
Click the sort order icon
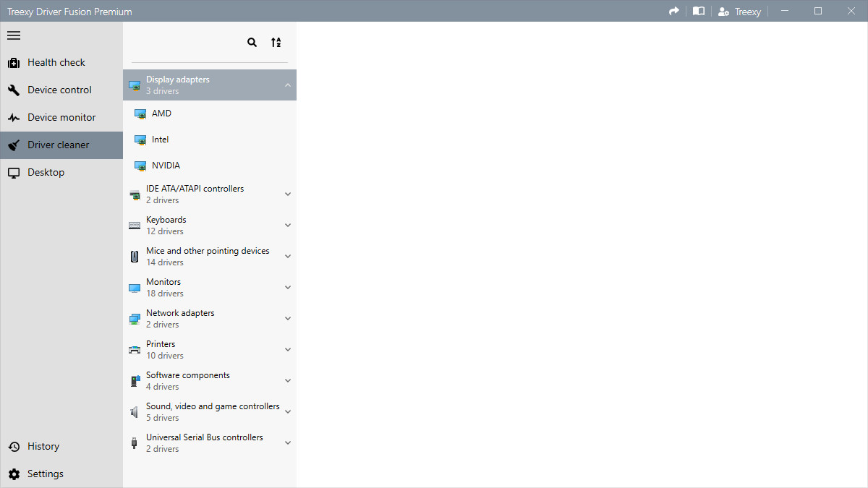tap(276, 43)
